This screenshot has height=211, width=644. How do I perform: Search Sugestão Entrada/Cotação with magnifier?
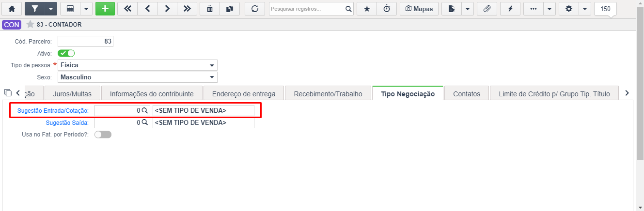[x=144, y=111]
